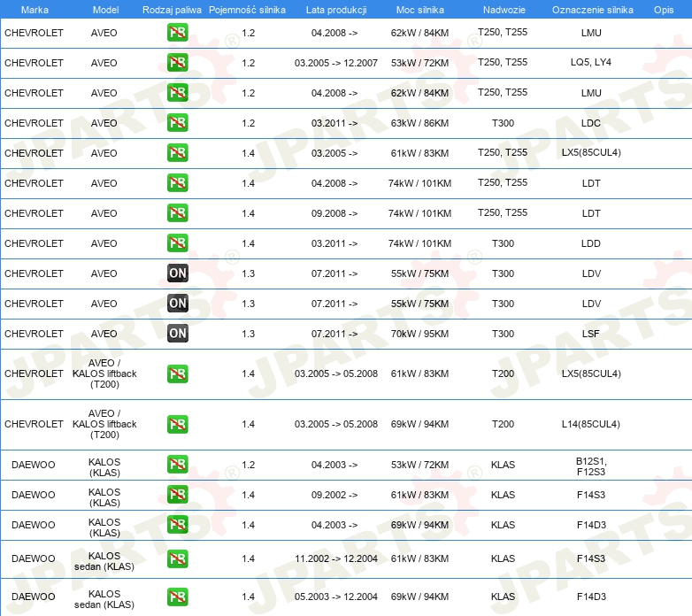Select the Oznaczenie silnika column header
692x616 pixels.
click(x=592, y=9)
